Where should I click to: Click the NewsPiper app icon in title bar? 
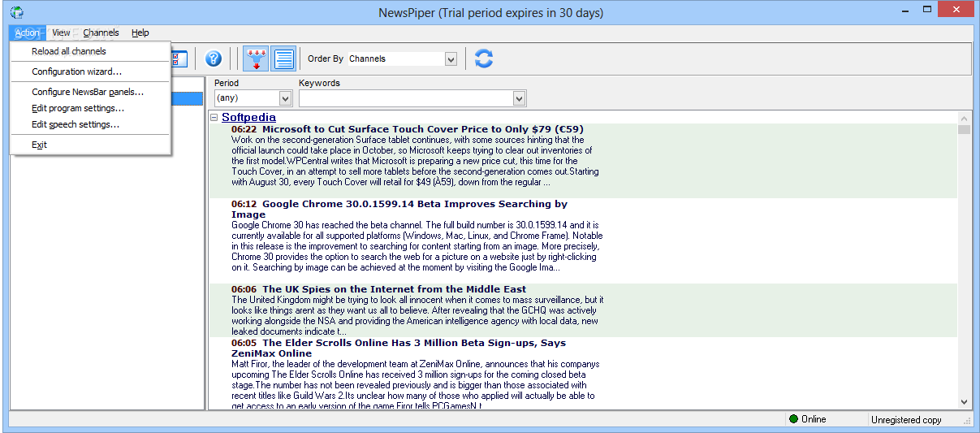tap(16, 12)
